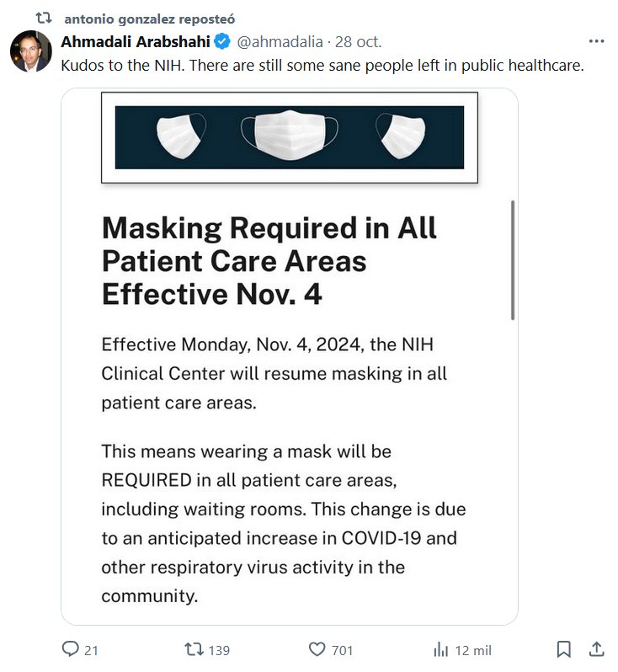Viewport: 618px width, 672px height.
Task: Open the @ahmadalia handle link
Action: pos(280,41)
